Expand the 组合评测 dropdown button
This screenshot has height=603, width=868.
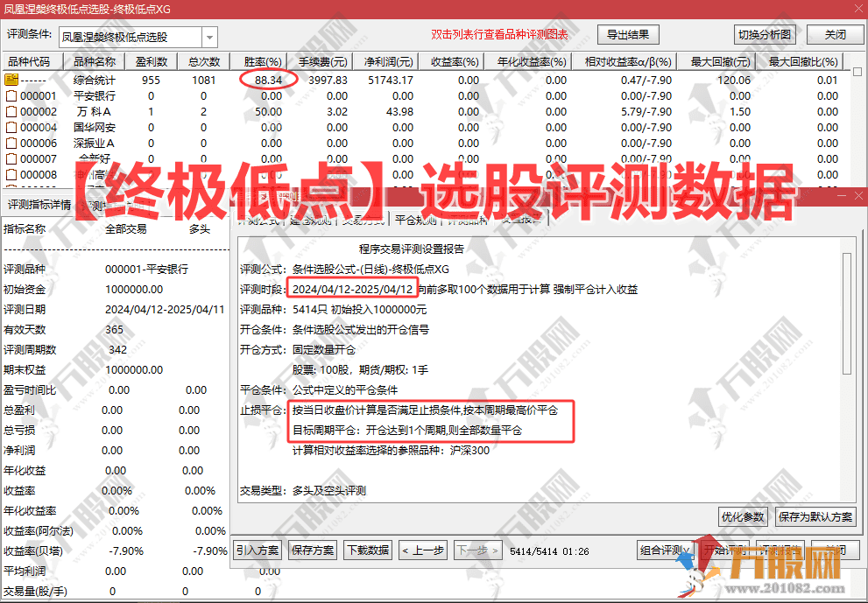pyautogui.click(x=665, y=550)
